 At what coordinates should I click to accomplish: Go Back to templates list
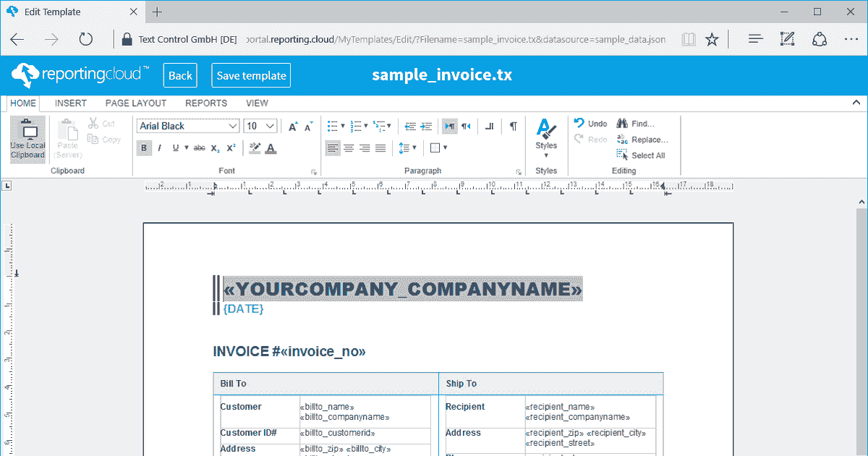coord(180,75)
